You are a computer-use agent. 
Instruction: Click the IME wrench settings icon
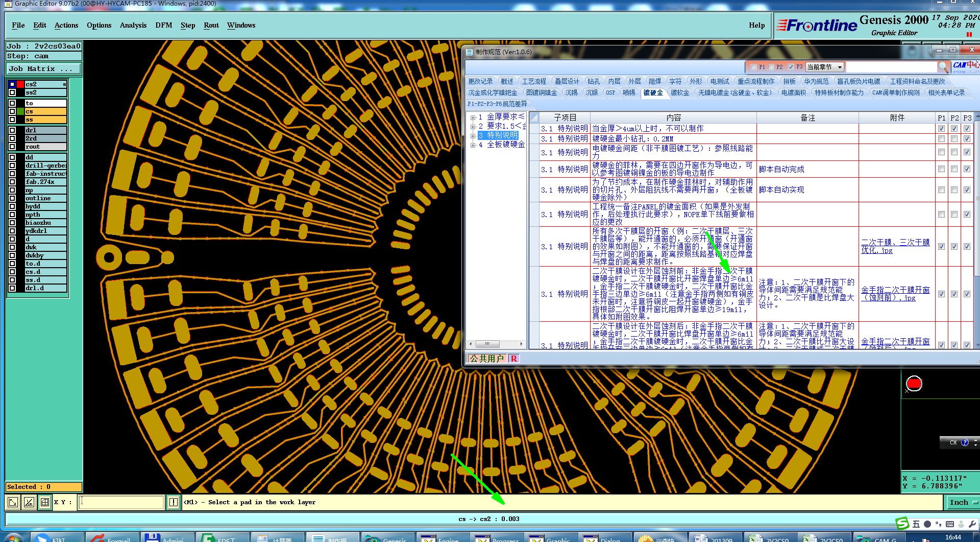click(971, 524)
